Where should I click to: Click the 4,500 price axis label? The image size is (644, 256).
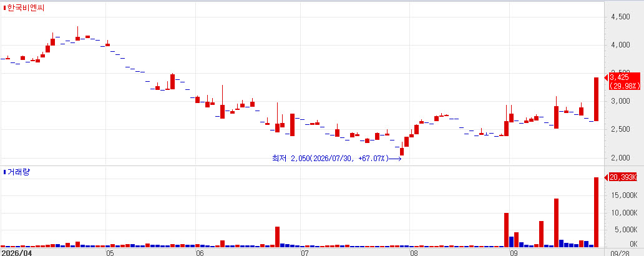coord(620,17)
